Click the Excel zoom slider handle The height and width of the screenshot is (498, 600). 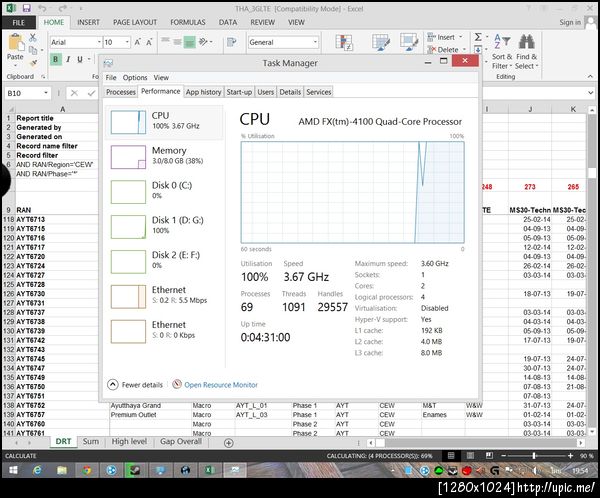pos(534,456)
